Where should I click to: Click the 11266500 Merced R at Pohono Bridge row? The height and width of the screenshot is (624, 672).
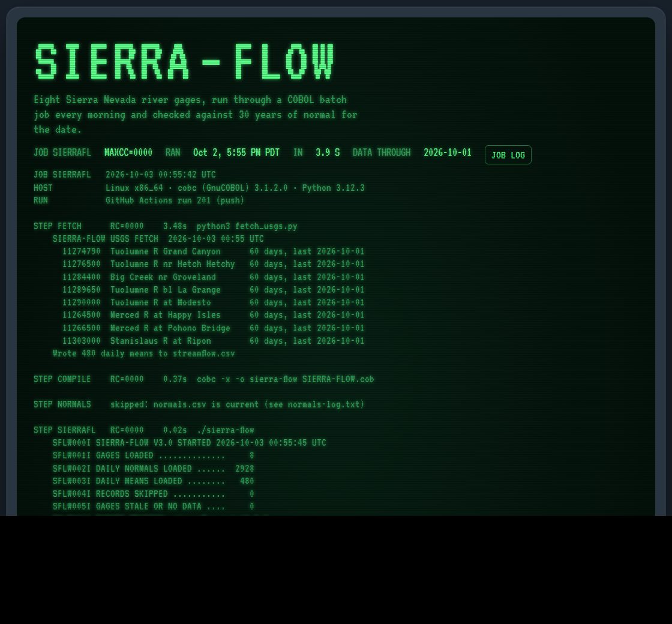point(213,328)
